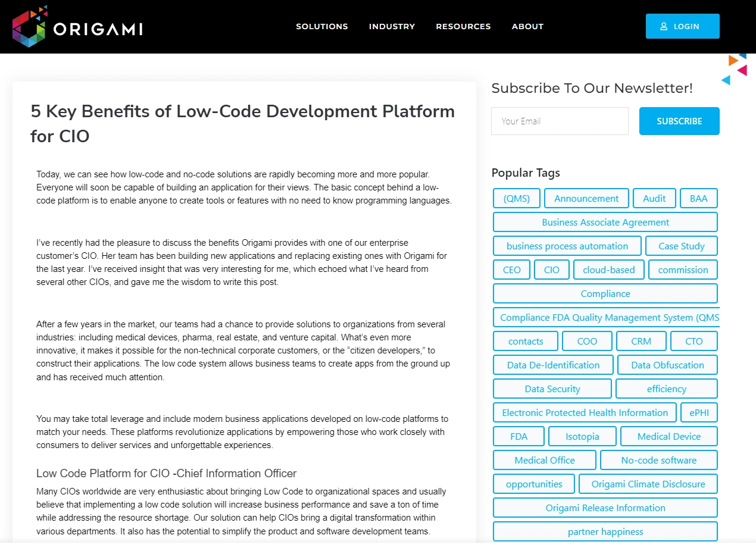
Task: Open the About menu
Action: (x=527, y=26)
